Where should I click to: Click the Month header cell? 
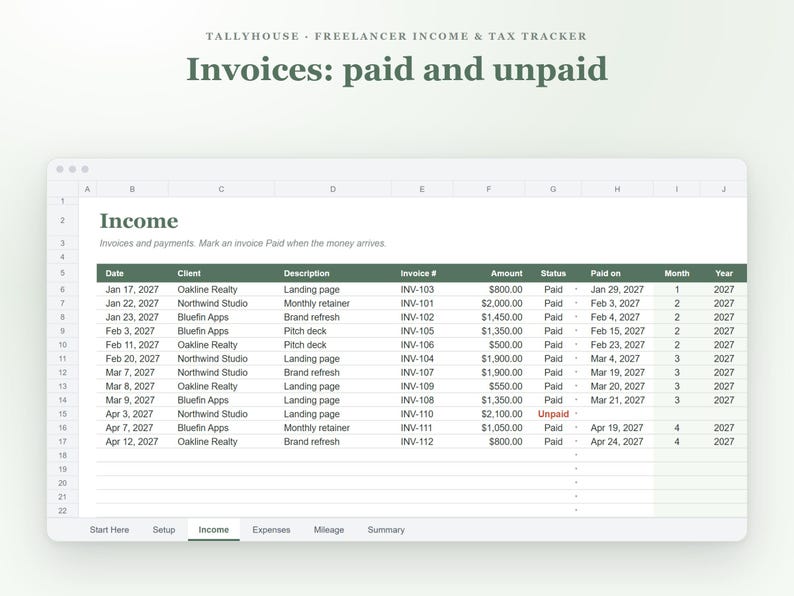[x=677, y=273]
